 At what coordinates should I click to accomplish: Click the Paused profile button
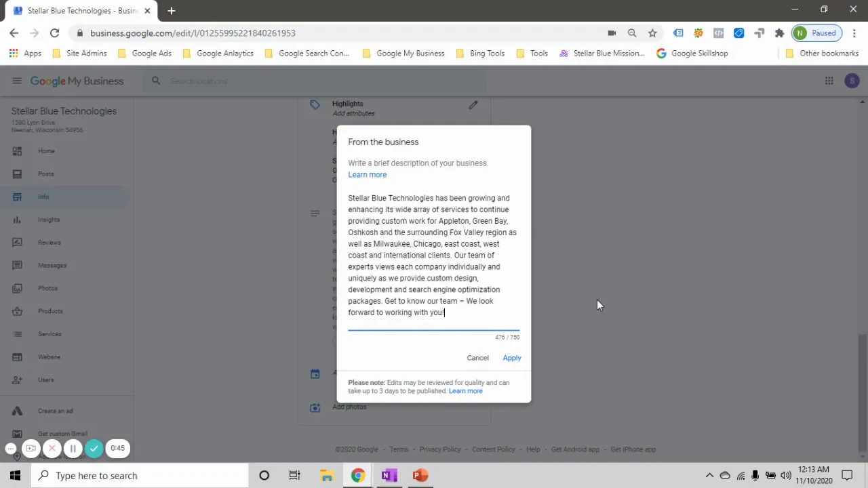point(816,33)
